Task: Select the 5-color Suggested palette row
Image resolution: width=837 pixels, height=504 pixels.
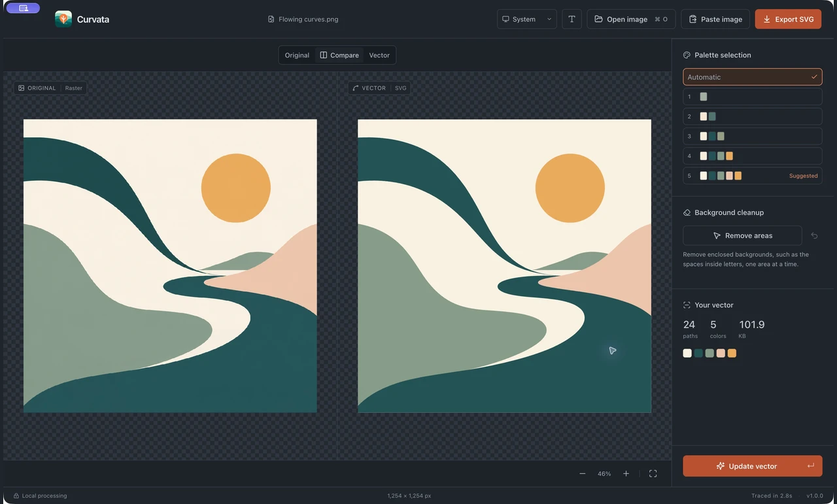Action: [x=753, y=175]
